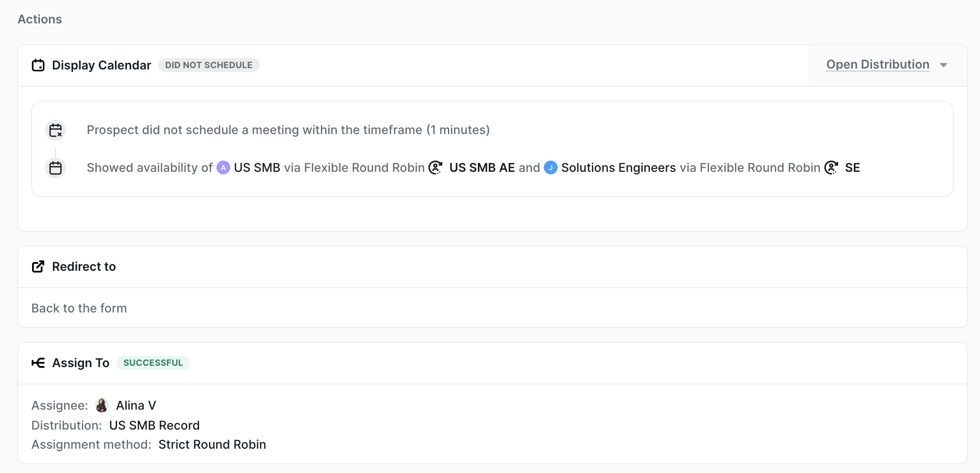The image size is (980, 473).
Task: Click the showed-availability calendar icon
Action: 56,168
